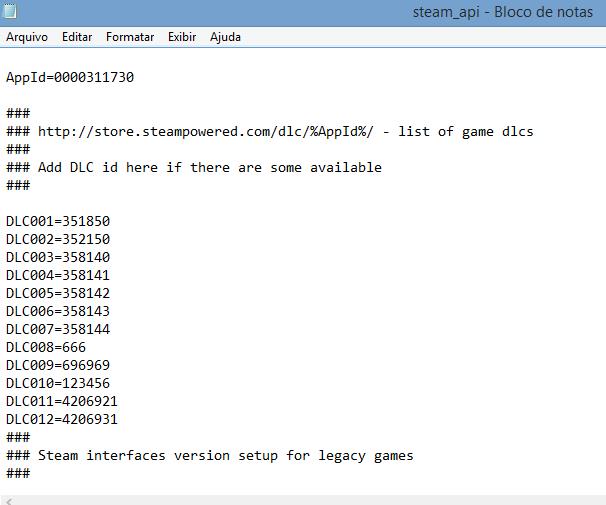The height and width of the screenshot is (505, 606).
Task: Place cursor on the DLC001=351850 line
Action: 58,221
